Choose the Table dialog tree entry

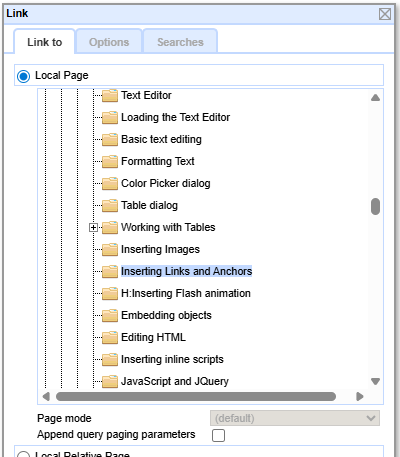(149, 205)
